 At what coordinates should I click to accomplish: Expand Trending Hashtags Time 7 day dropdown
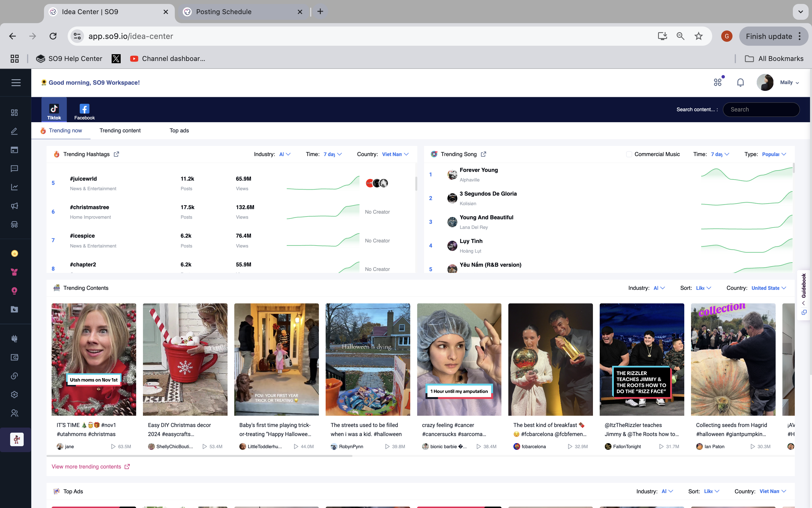[332, 154]
